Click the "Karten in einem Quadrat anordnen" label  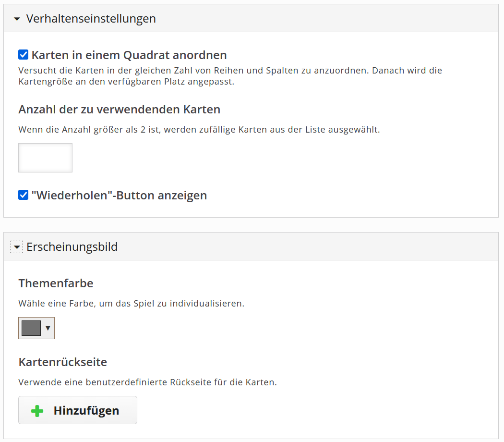(x=129, y=55)
